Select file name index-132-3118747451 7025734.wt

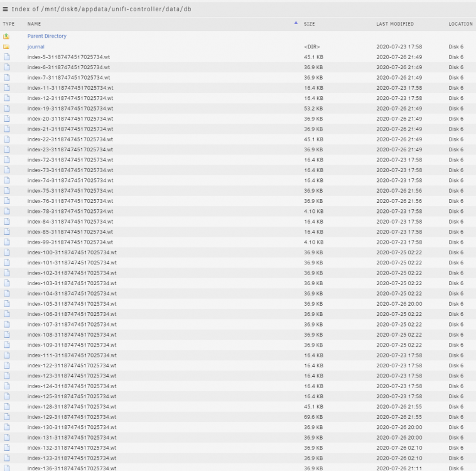(72, 448)
